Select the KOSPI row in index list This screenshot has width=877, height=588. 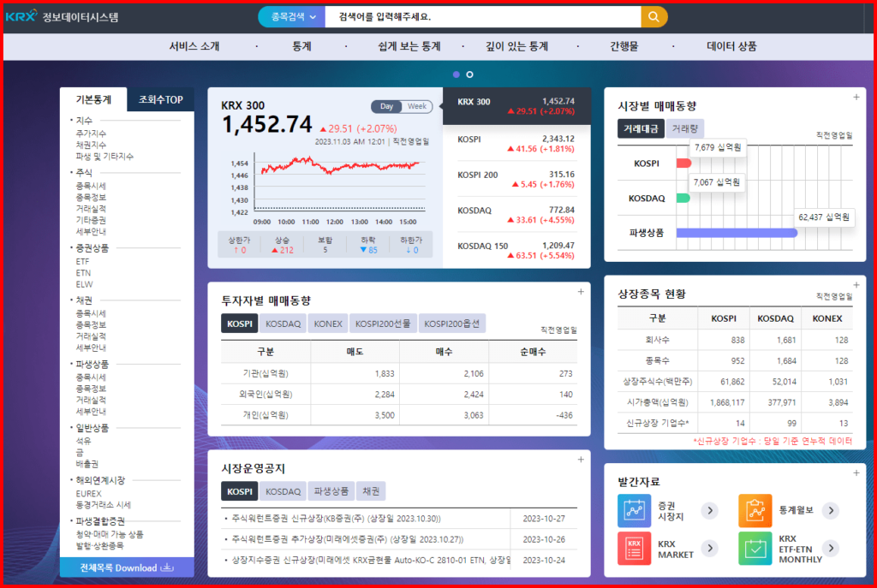516,144
